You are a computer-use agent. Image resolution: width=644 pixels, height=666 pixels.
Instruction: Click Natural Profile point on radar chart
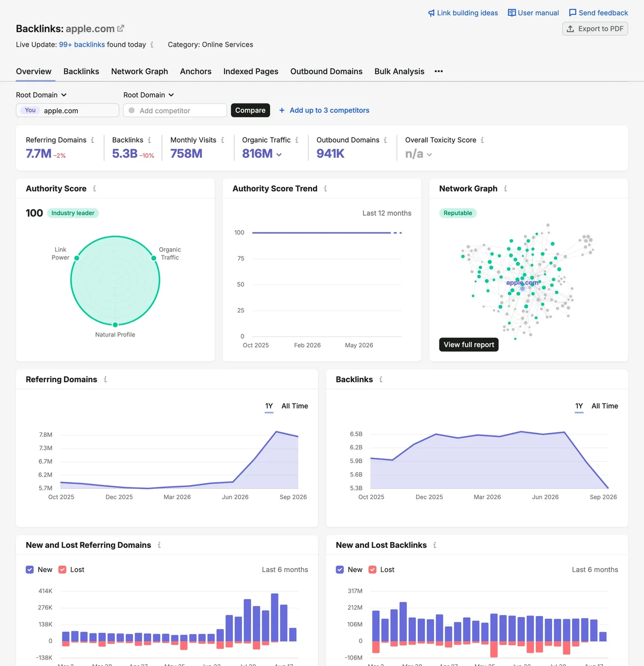pyautogui.click(x=115, y=325)
